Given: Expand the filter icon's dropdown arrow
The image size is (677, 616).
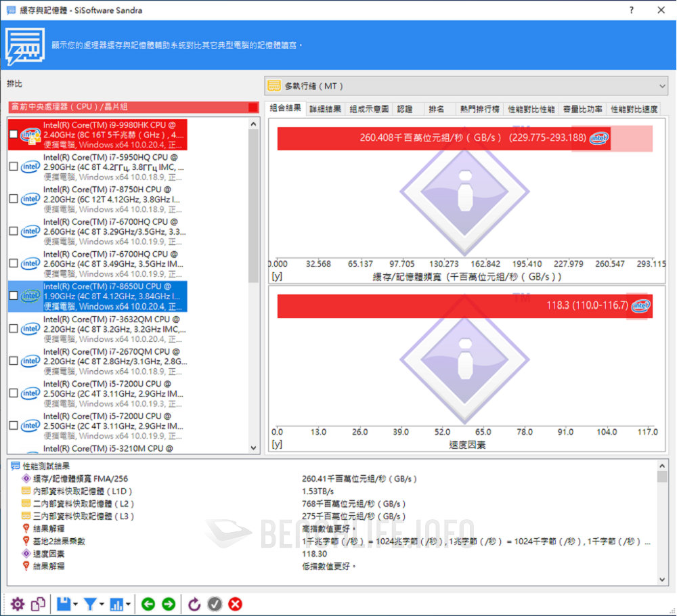Looking at the screenshot, I should (104, 604).
